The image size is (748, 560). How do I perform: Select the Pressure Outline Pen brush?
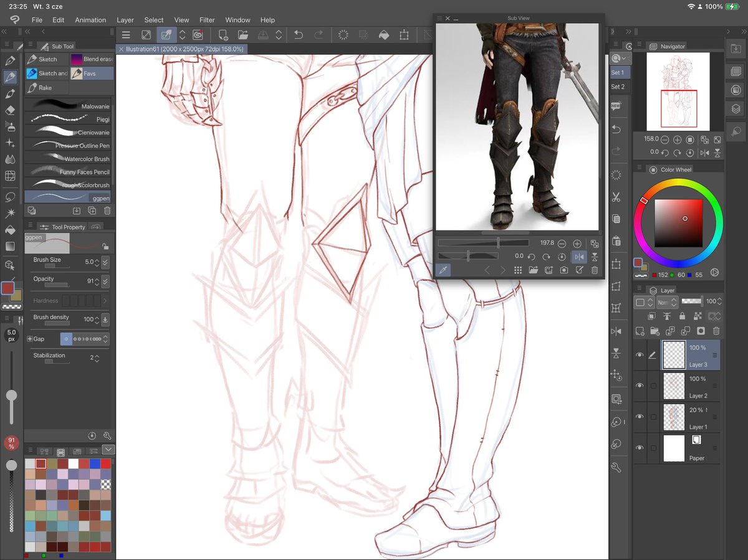coord(68,146)
